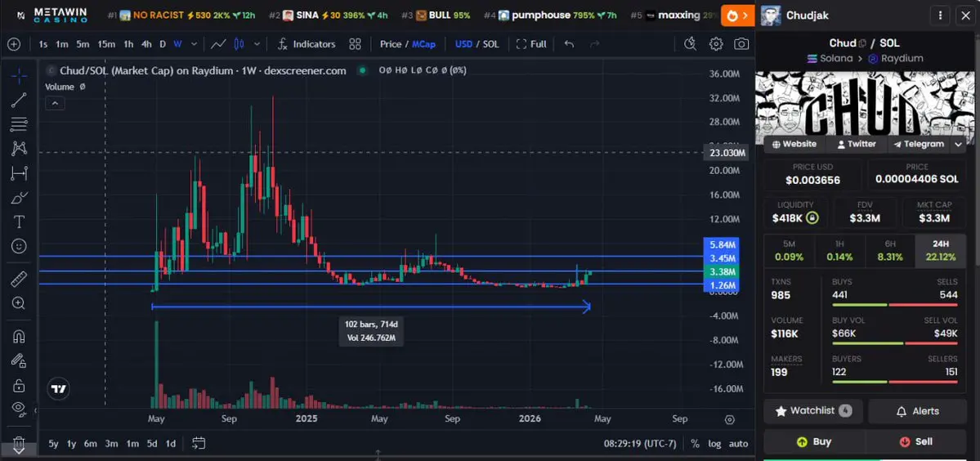Open the layout grid selector
The image size is (980, 461).
pyautogui.click(x=355, y=44)
